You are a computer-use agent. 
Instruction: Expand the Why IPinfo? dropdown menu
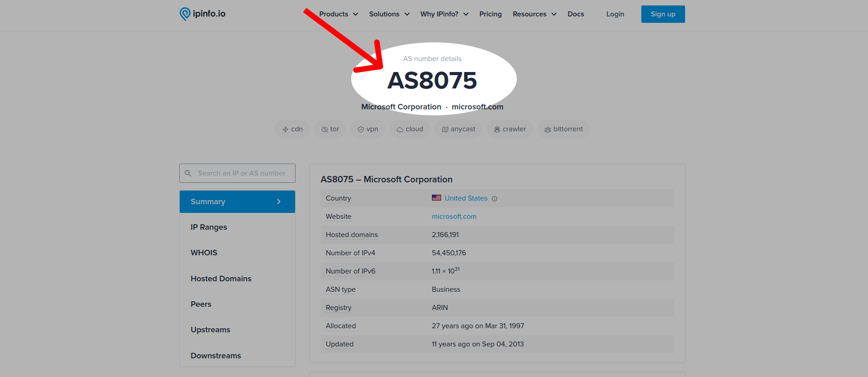pyautogui.click(x=445, y=14)
